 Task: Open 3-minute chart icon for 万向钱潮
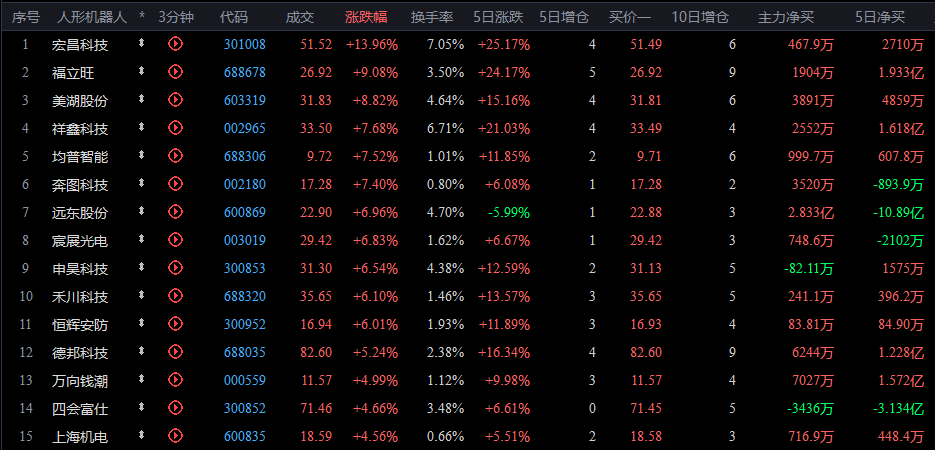[175, 379]
